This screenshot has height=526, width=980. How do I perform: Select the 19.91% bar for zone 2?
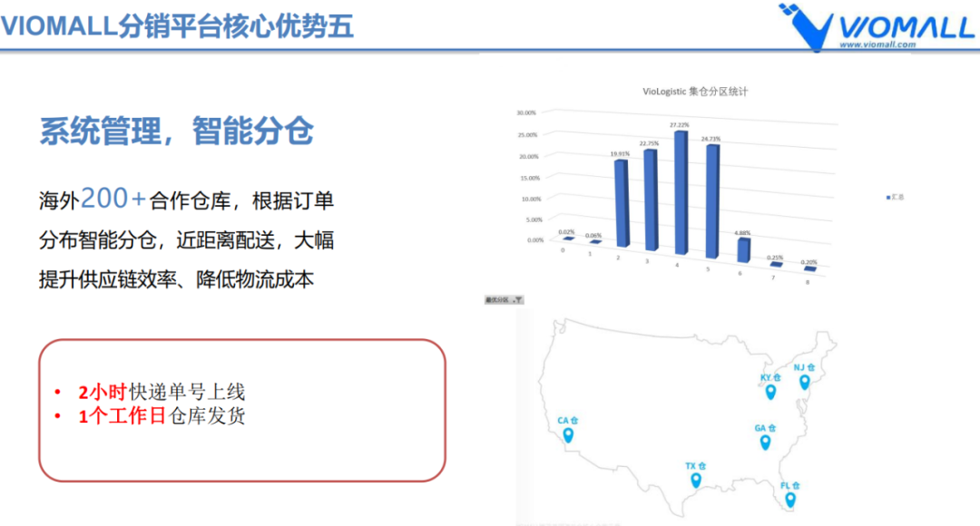tap(621, 205)
